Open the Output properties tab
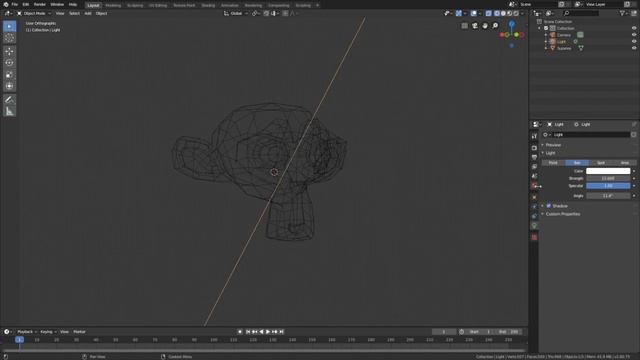 (x=534, y=157)
